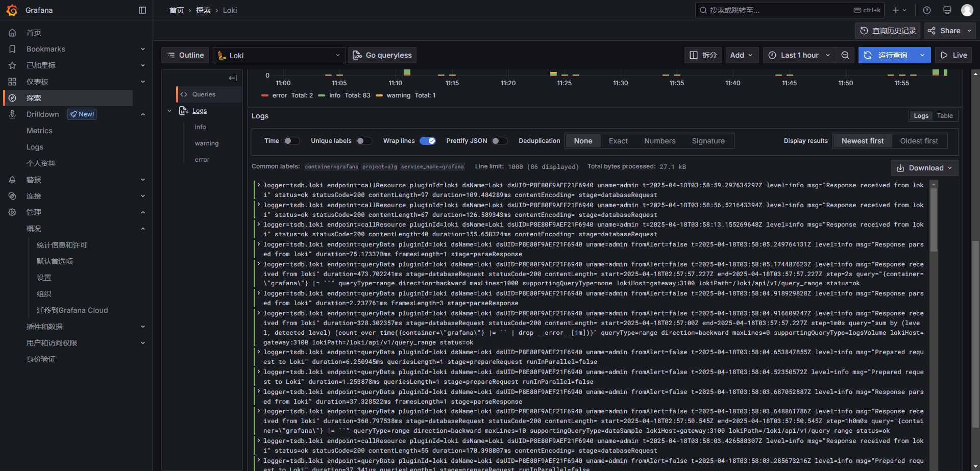The image size is (980, 471).
Task: Start Live log streaming
Action: click(953, 55)
